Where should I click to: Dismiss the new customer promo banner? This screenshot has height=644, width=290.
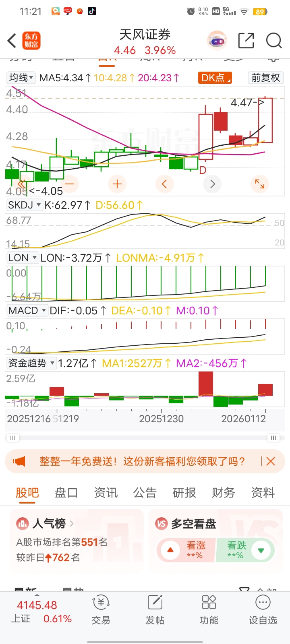[x=271, y=461]
